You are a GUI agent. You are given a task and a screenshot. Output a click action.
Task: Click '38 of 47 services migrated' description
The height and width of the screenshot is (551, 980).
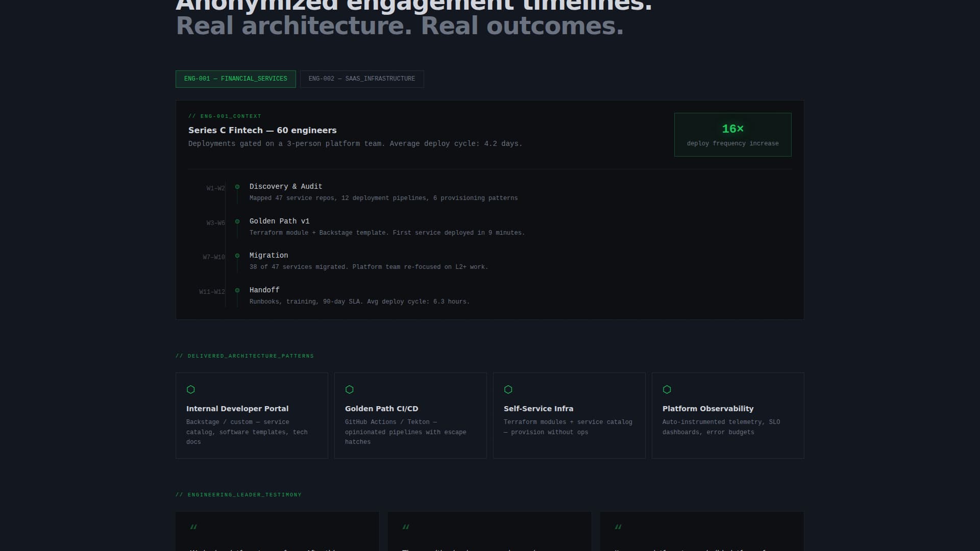click(369, 267)
